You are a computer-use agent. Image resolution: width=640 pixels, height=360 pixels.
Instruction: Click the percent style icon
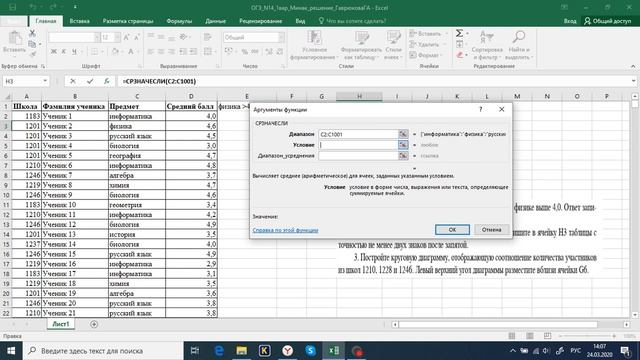pos(244,51)
